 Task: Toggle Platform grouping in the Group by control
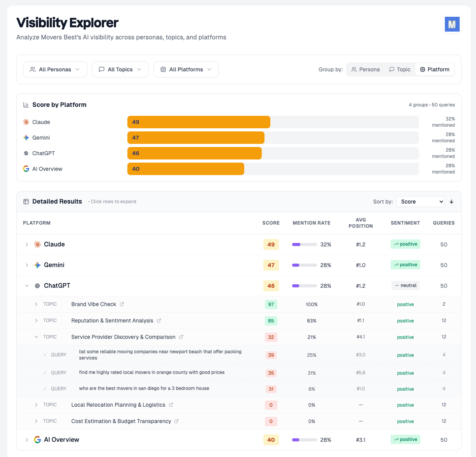[434, 69]
